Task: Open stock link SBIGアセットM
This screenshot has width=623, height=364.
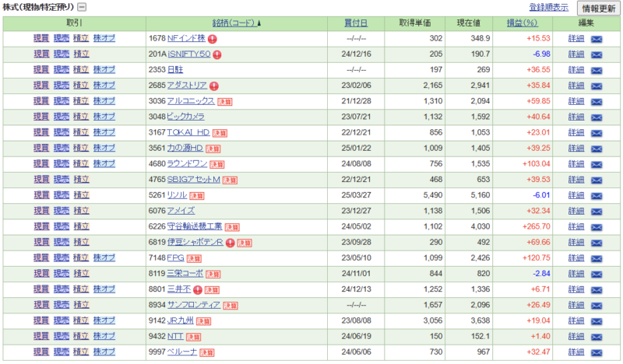Action: pos(193,180)
